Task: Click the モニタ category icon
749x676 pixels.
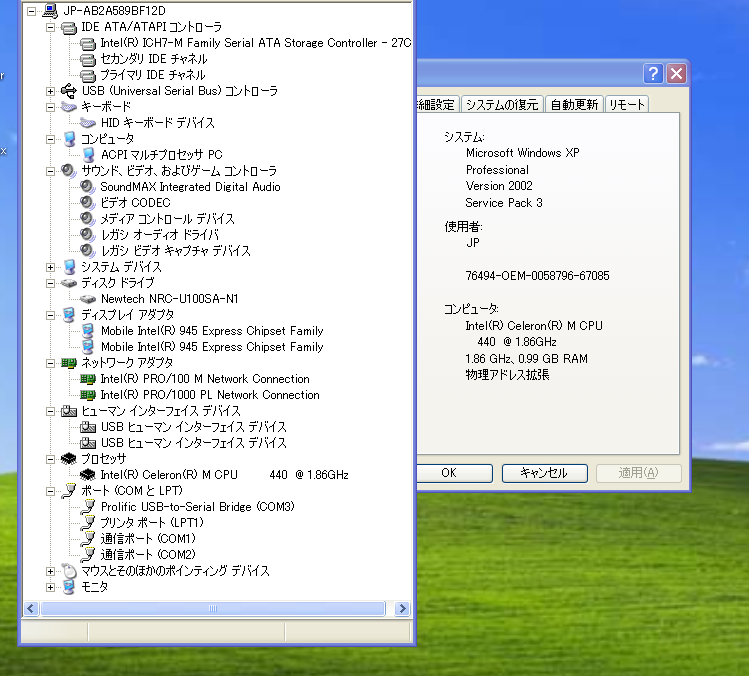Action: (x=69, y=587)
